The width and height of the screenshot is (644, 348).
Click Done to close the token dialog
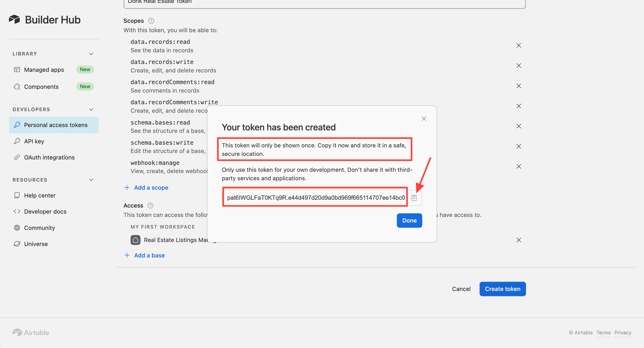[409, 220]
